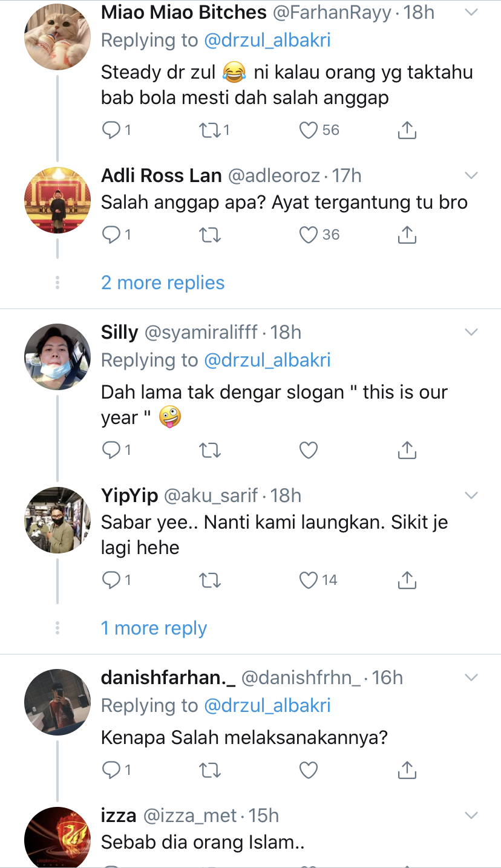Open @drzul_albakri mention in Silly's tweet
This screenshot has width=501, height=868.
[x=267, y=361]
